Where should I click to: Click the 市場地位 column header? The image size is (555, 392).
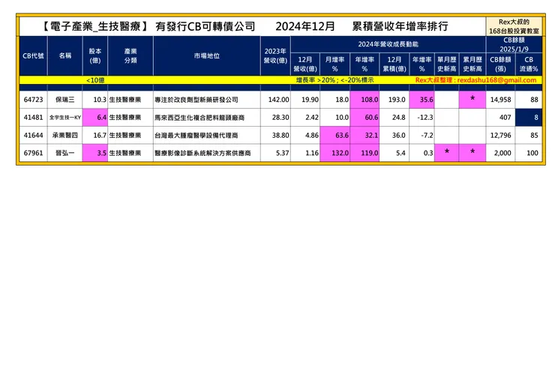pyautogui.click(x=207, y=56)
